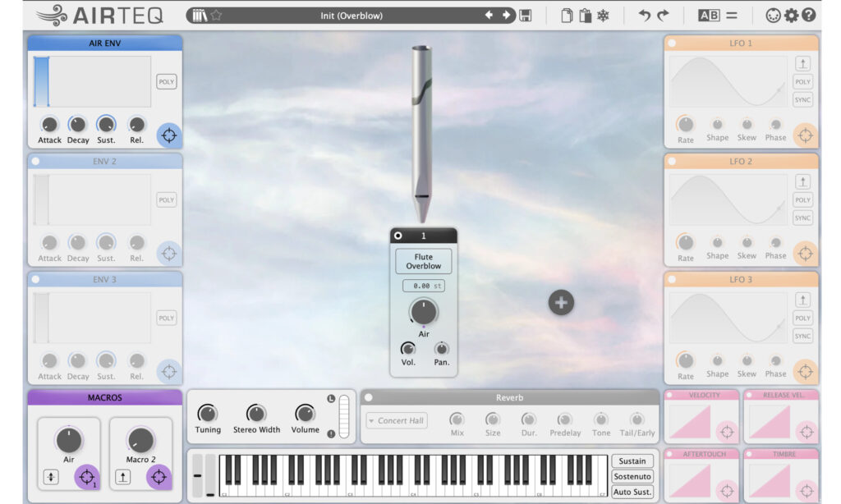Screen dimensions: 841x504
Task: Open help question mark icon
Action: tap(809, 16)
